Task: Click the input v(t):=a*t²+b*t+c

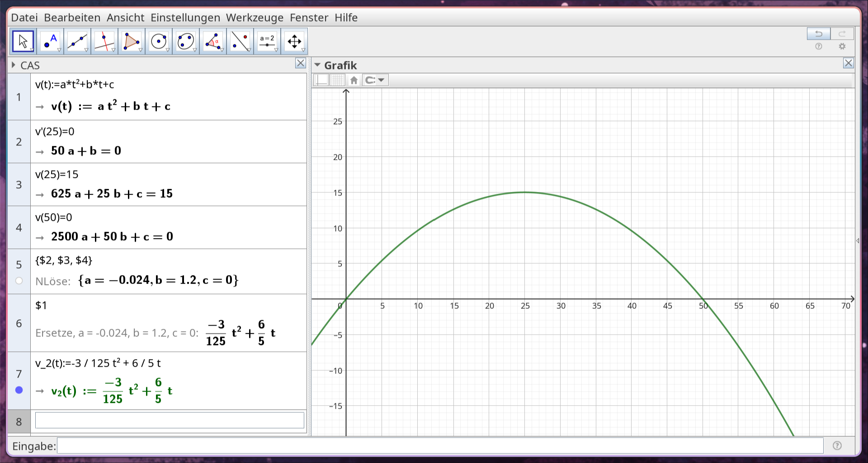Action: point(75,84)
